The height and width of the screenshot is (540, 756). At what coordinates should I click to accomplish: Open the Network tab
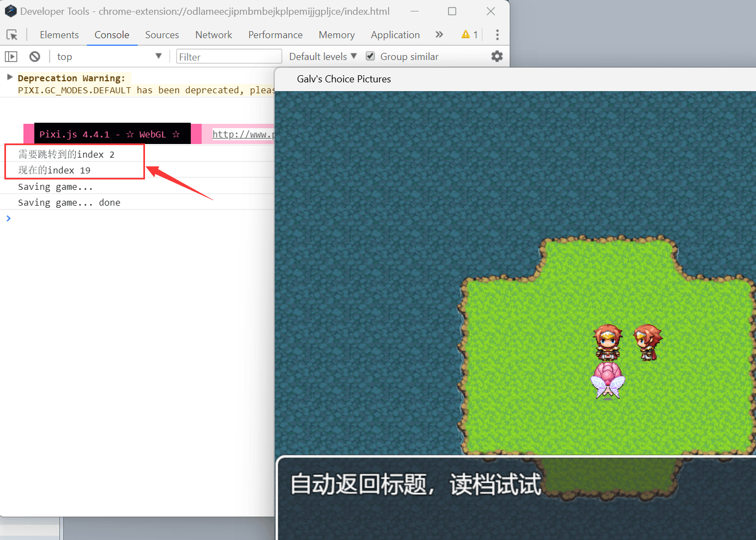pyautogui.click(x=214, y=34)
